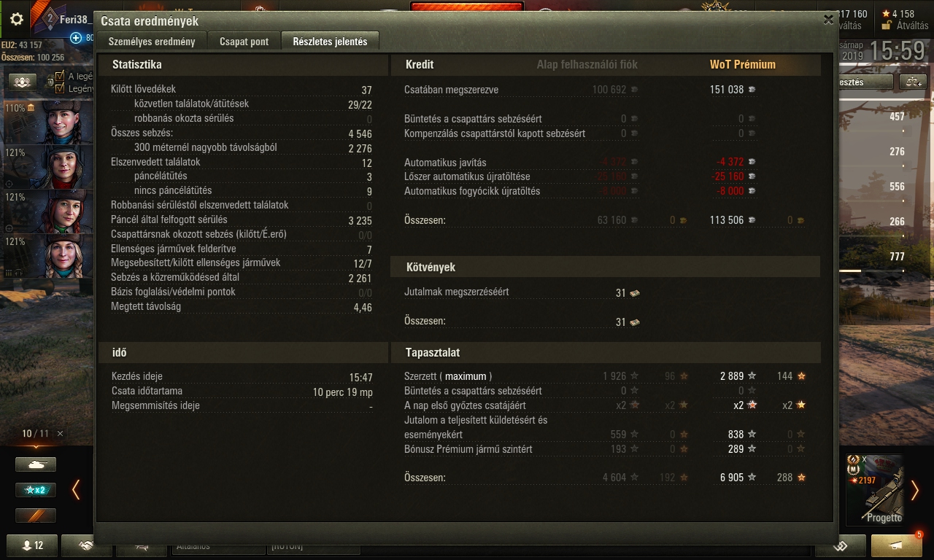Toggle the 'A legé...' checkbox

point(60,76)
